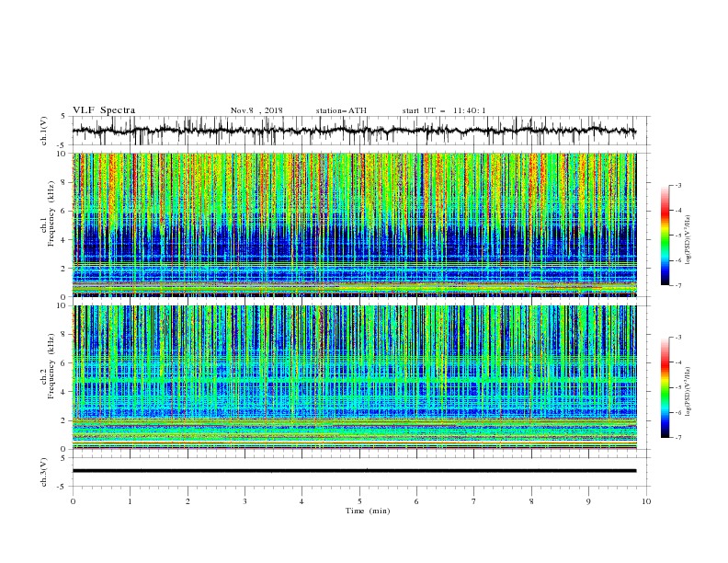
Task: Click the '-3' tick on the upper color bar
Action: coord(678,185)
